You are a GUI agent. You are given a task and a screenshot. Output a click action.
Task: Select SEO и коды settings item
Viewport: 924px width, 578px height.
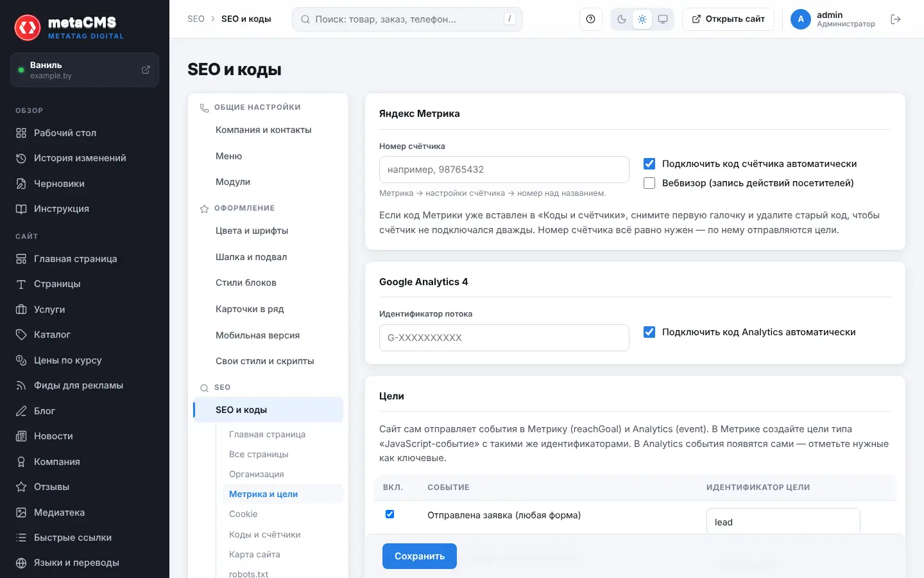pyautogui.click(x=268, y=410)
